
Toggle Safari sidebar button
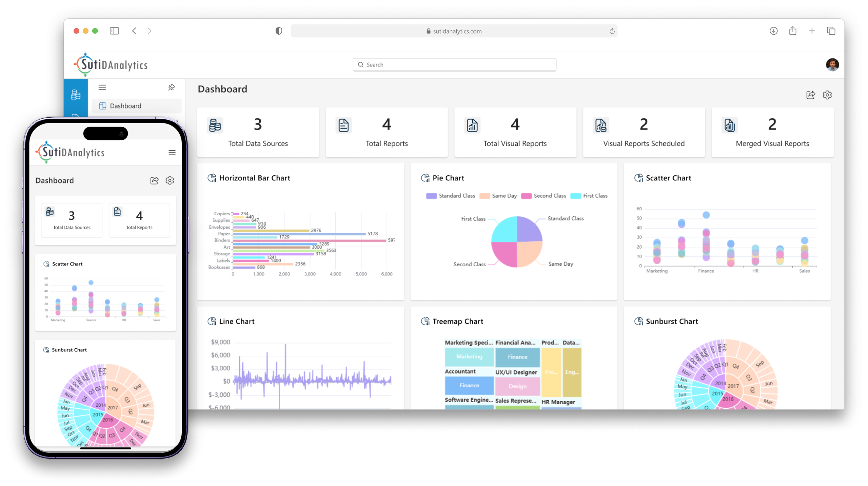point(114,31)
